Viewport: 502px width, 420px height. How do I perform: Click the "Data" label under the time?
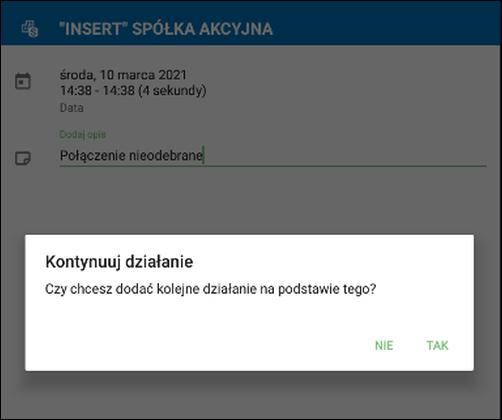tap(71, 108)
